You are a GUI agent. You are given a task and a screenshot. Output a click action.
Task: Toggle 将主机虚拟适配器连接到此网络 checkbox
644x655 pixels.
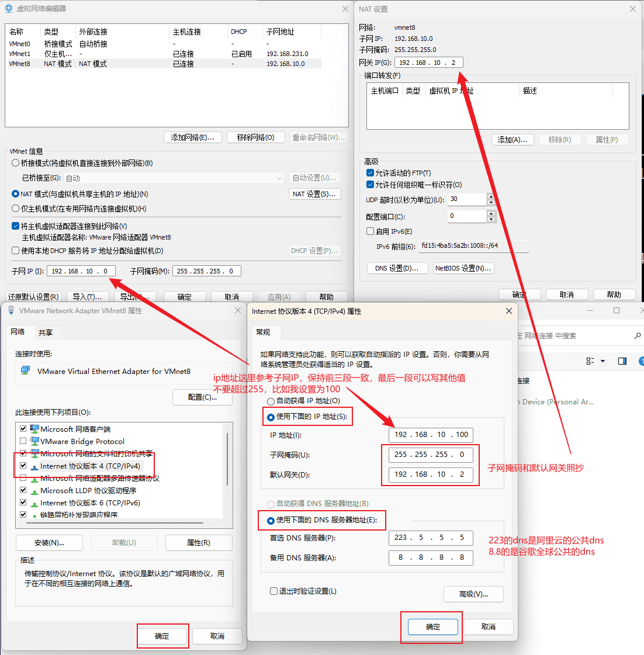(x=15, y=226)
